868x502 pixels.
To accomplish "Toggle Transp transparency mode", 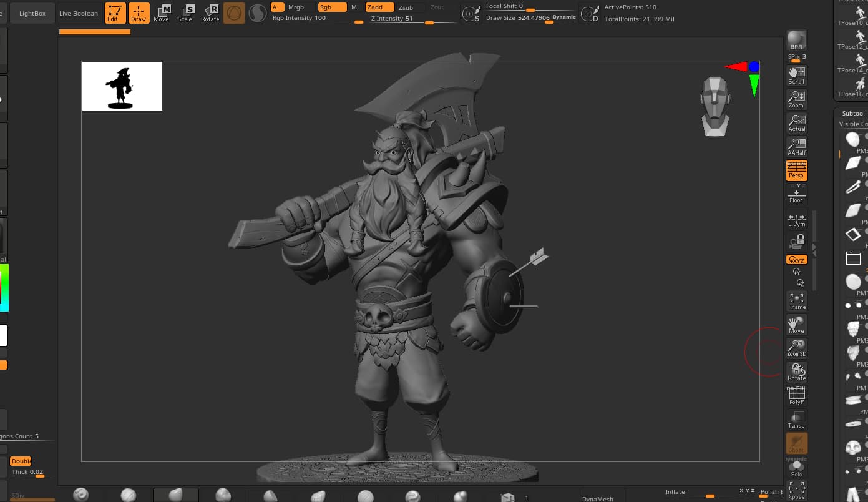I will pyautogui.click(x=797, y=420).
